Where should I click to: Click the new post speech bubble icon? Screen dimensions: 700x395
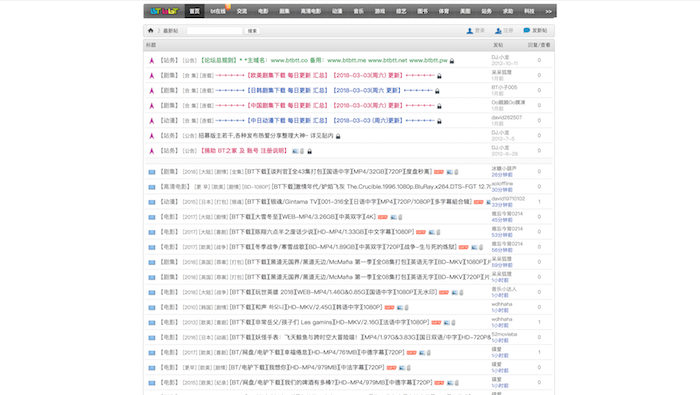click(x=527, y=30)
